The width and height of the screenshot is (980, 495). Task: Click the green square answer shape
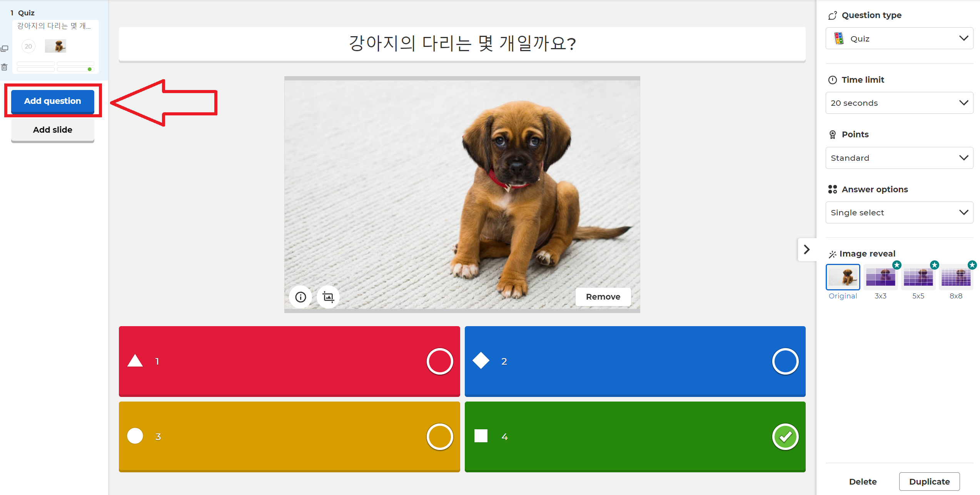(x=481, y=436)
